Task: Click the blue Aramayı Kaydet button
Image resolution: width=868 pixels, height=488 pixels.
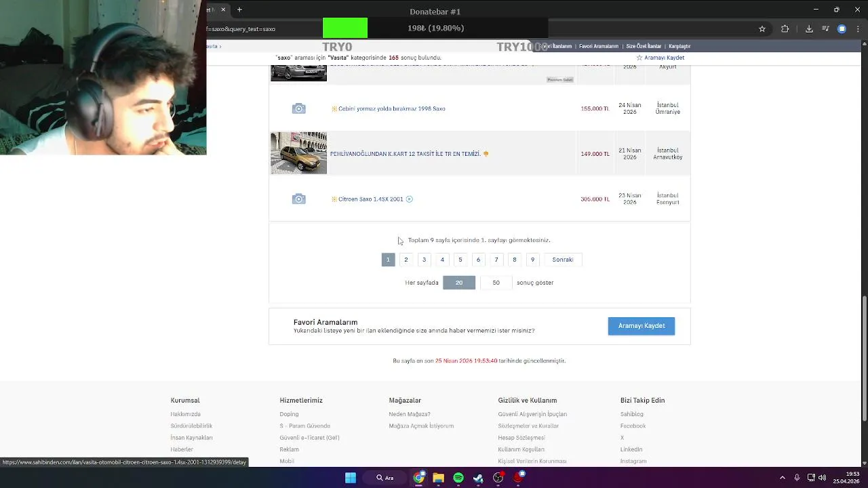Action: pos(642,326)
